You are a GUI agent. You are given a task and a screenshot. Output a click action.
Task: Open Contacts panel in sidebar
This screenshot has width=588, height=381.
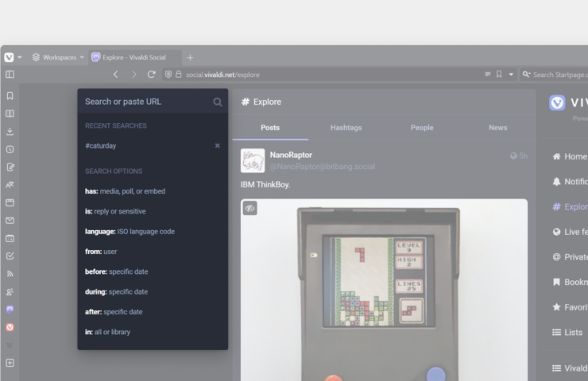10,291
